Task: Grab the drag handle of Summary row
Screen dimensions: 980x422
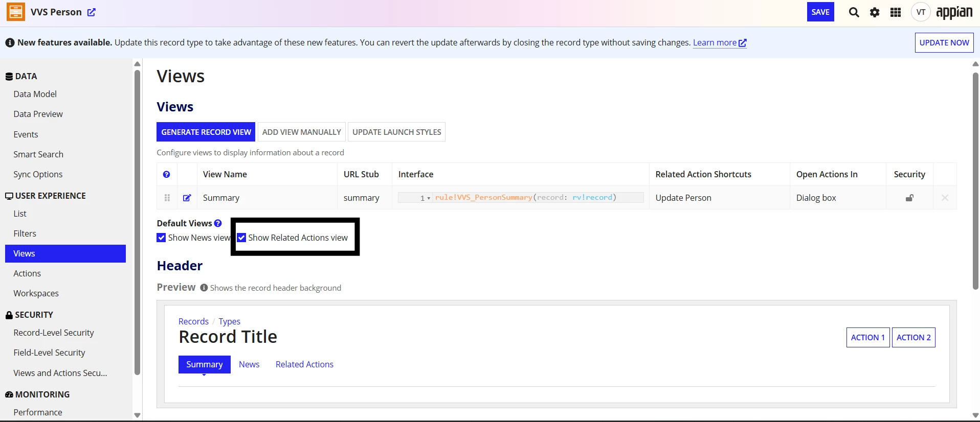Action: pyautogui.click(x=167, y=198)
